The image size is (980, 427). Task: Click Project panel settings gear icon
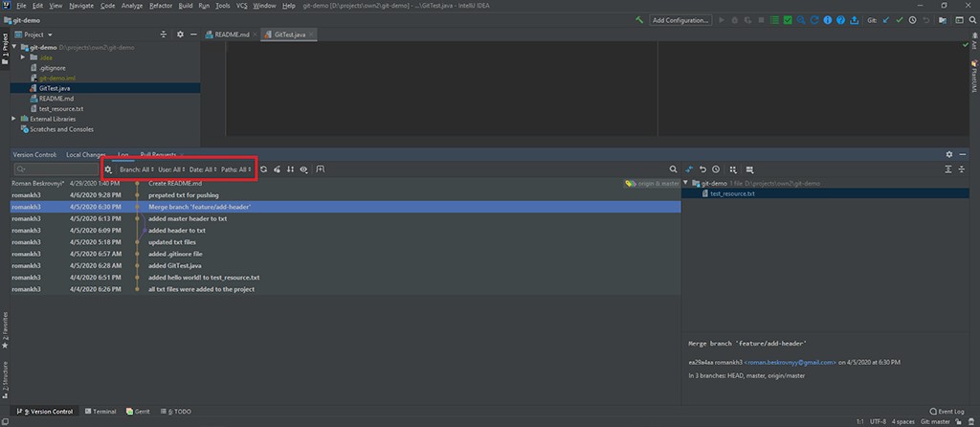coord(180,34)
